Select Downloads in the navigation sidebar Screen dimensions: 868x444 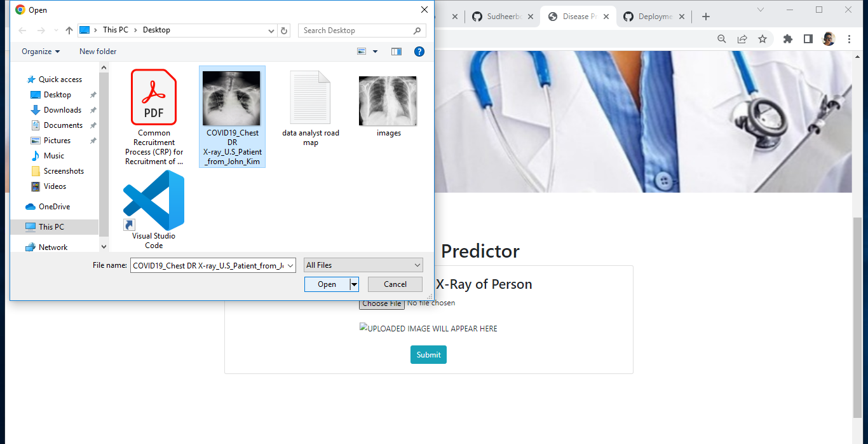click(62, 109)
